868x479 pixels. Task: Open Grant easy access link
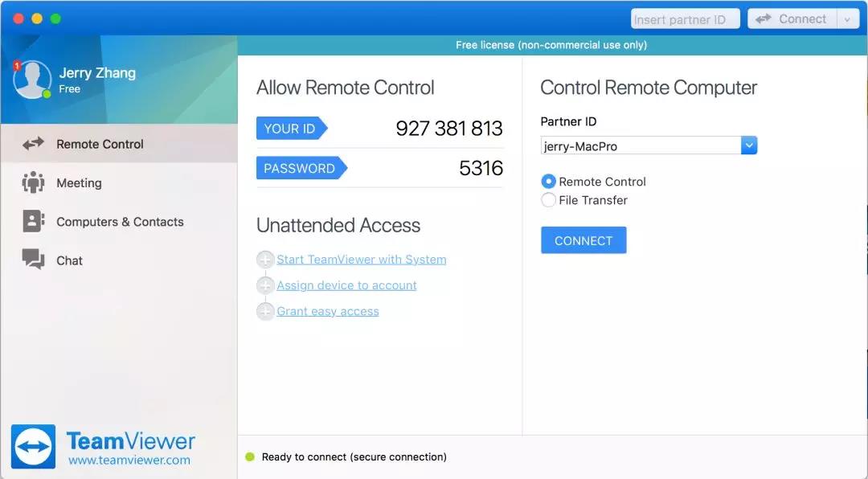[x=328, y=311]
